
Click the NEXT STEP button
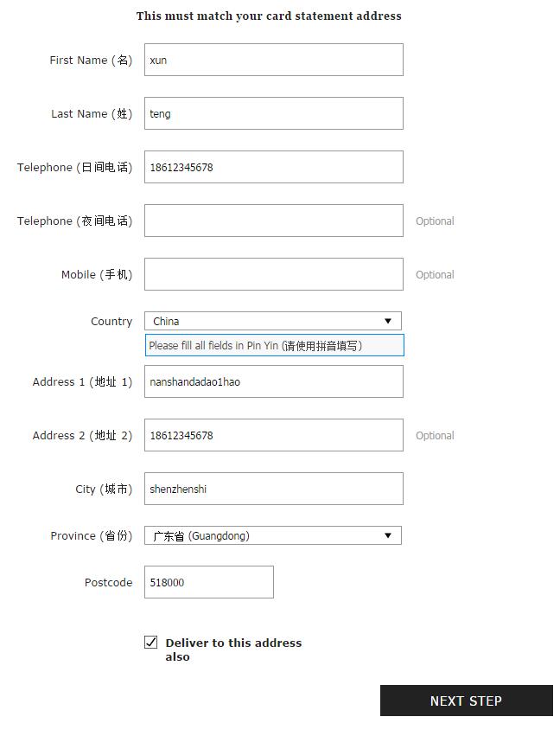[466, 701]
